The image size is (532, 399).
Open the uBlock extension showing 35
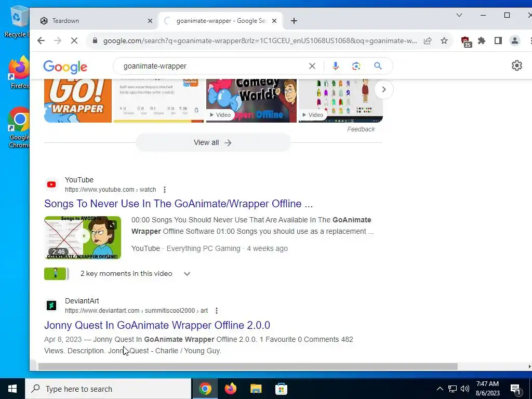click(466, 42)
